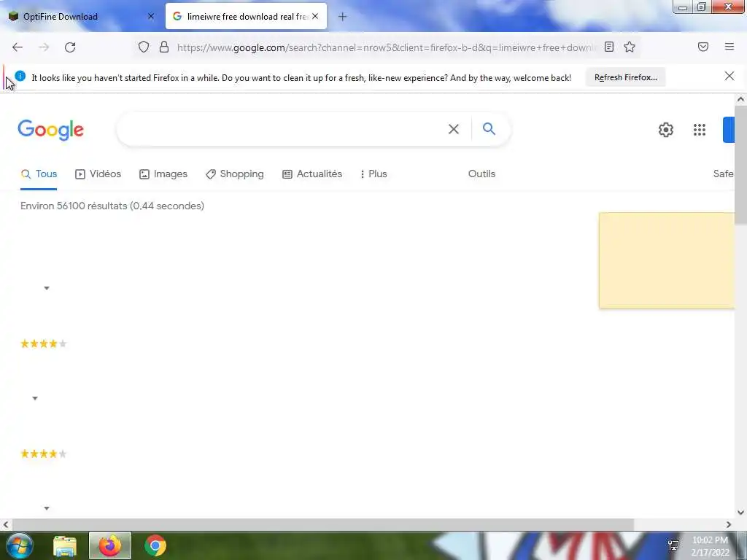This screenshot has height=560, width=747.
Task: Open Google quick settings gear
Action: (665, 130)
